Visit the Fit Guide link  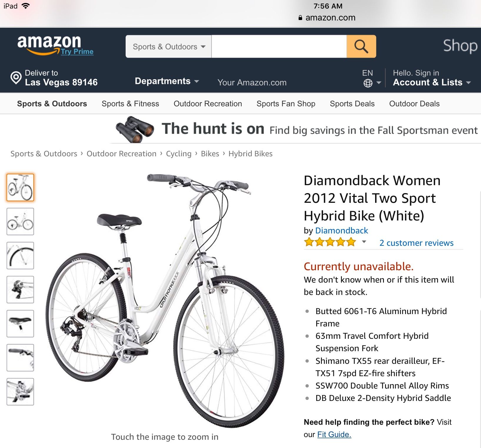pyautogui.click(x=334, y=434)
